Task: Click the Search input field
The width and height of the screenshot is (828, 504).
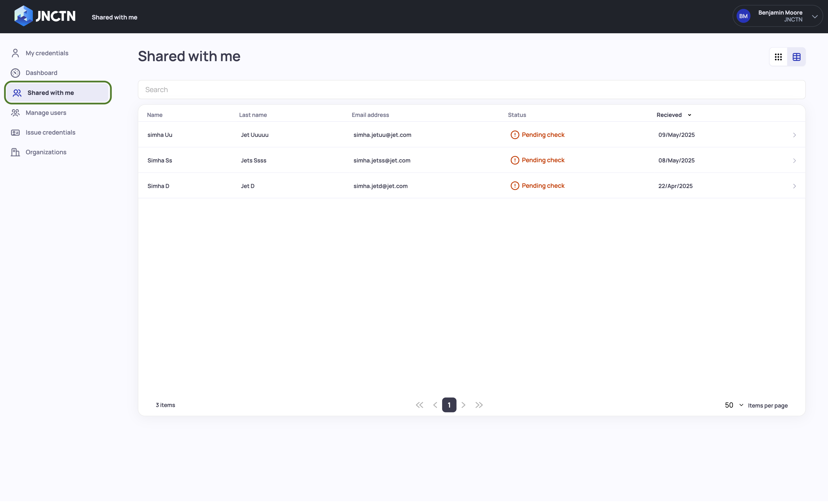Action: (x=471, y=90)
